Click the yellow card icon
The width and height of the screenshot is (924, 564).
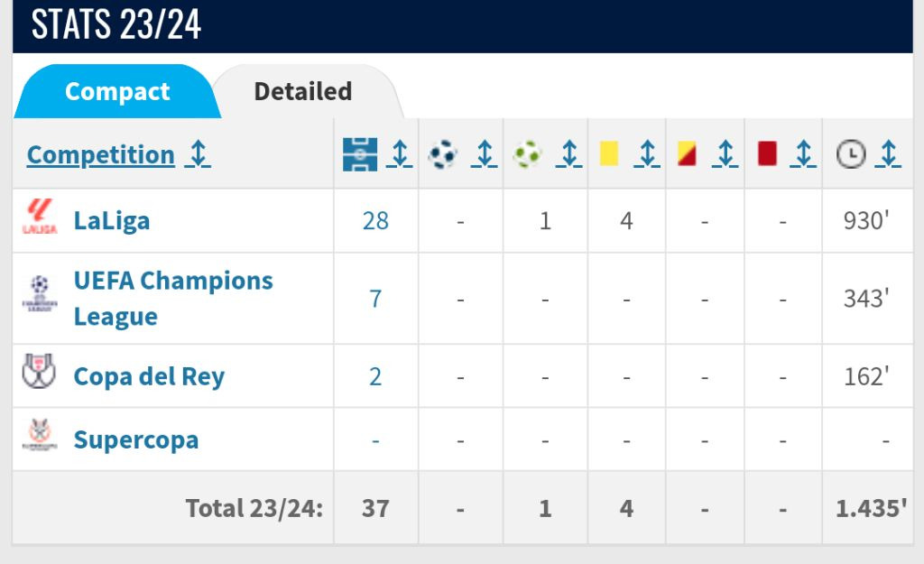click(x=609, y=153)
